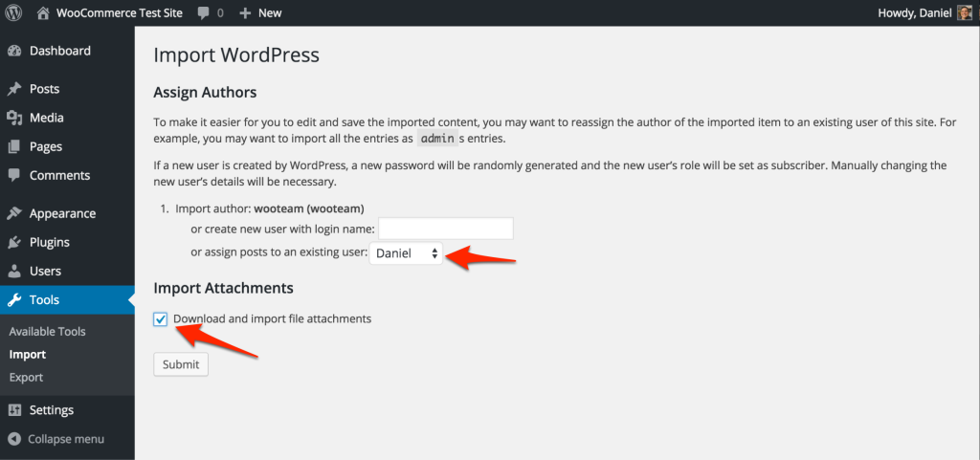This screenshot has height=460, width=980.
Task: Click the Media icon in sidebar
Action: pos(14,118)
